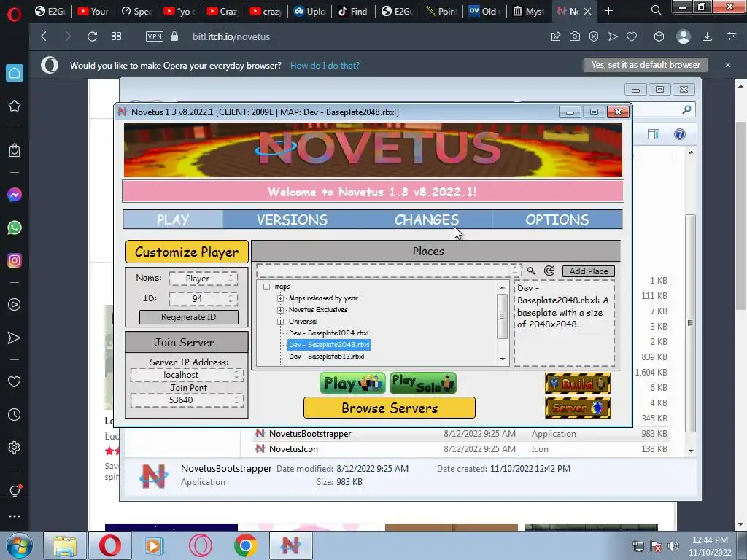Screen dimensions: 747x560
Task: Open Explorer help question mark icon
Action: [679, 134]
